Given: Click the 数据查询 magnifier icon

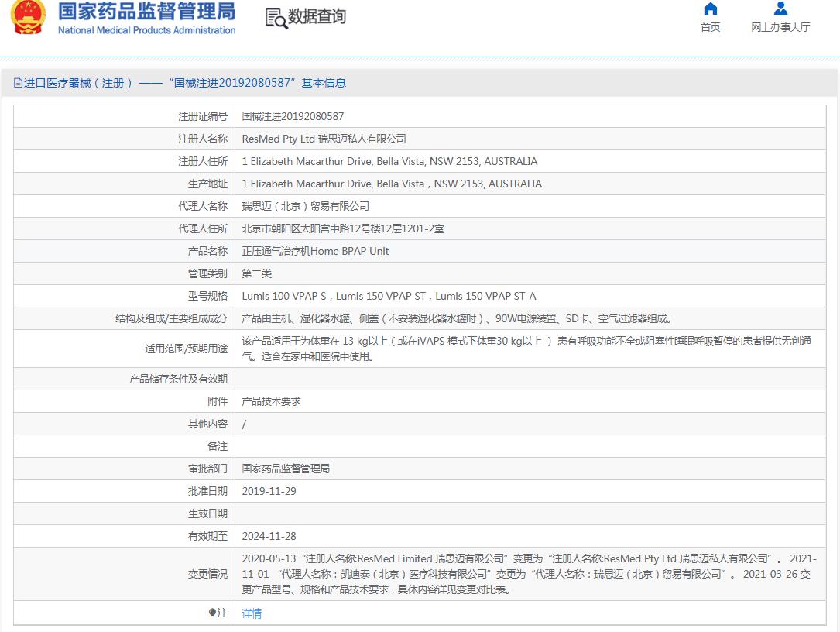Looking at the screenshot, I should pos(276,18).
